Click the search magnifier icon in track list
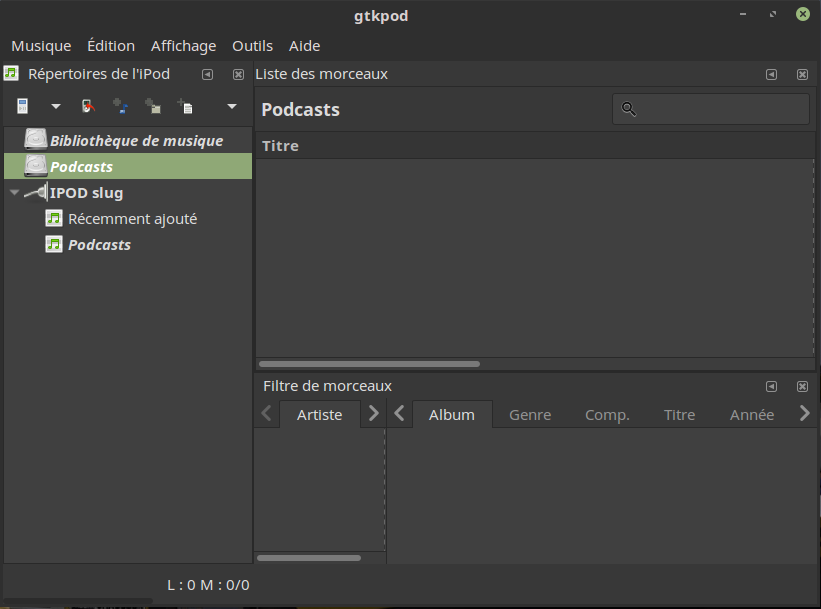The height and width of the screenshot is (609, 821). (x=629, y=109)
